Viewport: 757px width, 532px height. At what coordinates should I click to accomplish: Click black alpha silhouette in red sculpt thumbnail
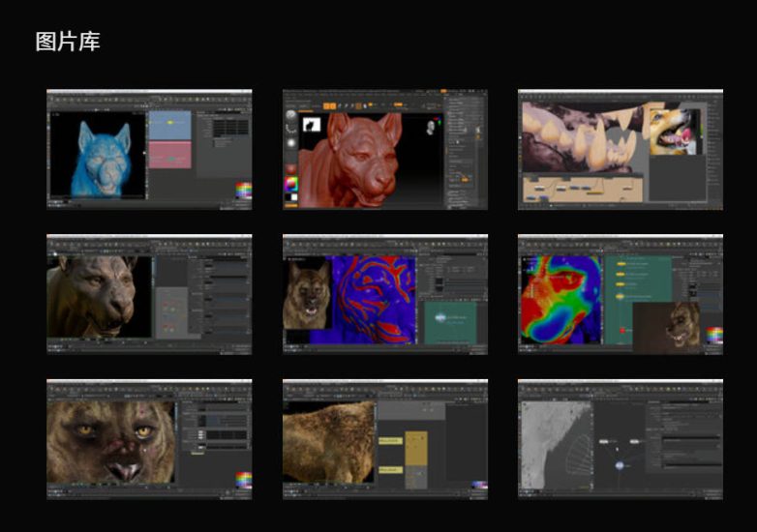(x=312, y=124)
